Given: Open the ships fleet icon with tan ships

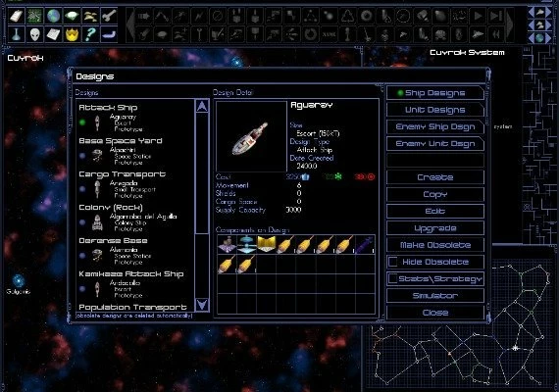Looking at the screenshot, I should point(90,16).
